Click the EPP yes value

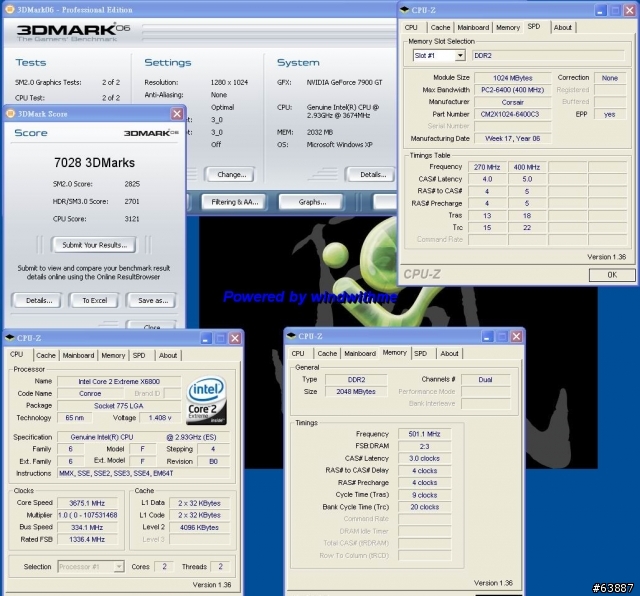pyautogui.click(x=609, y=114)
